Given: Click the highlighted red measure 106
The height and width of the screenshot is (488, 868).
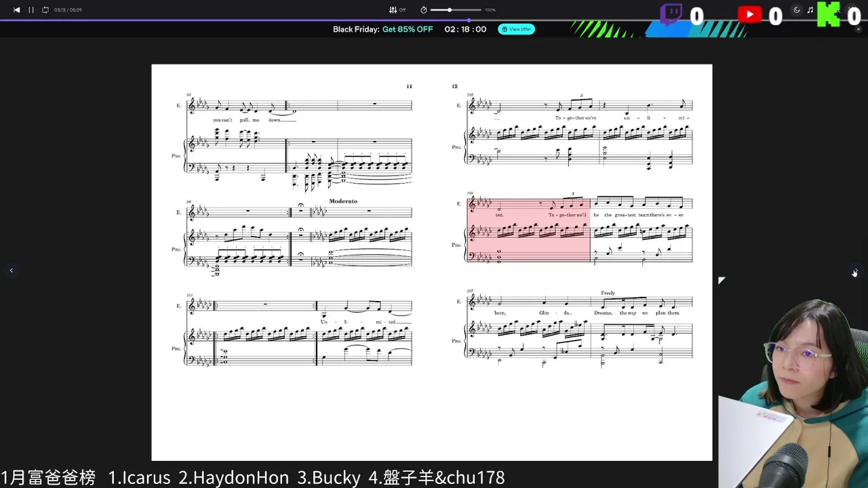Looking at the screenshot, I should click(529, 230).
